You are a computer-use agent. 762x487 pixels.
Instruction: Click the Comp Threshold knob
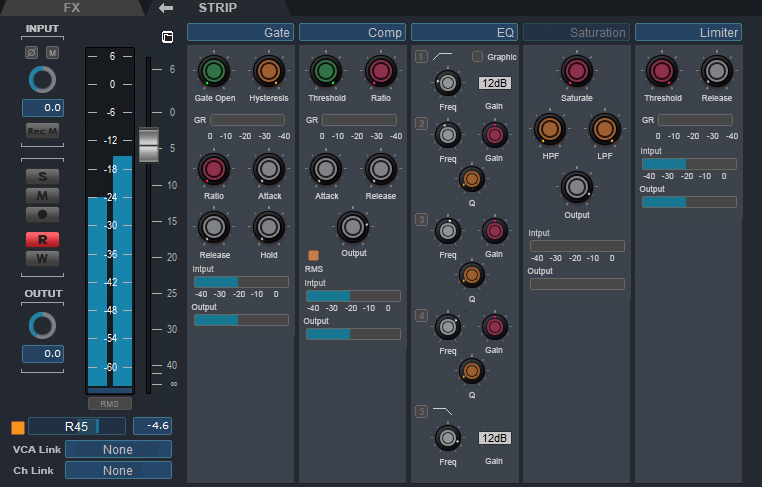(325, 71)
